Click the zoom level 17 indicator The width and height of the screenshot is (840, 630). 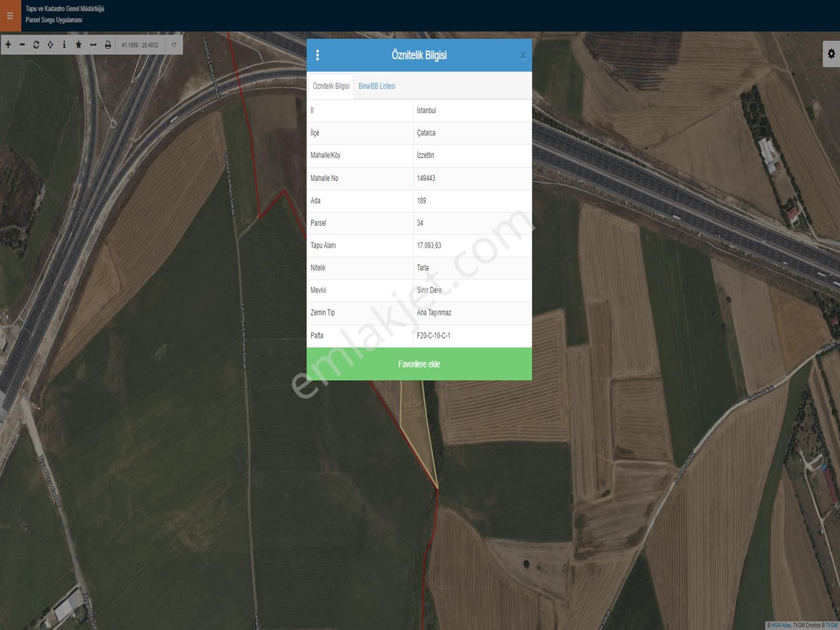coord(174,45)
